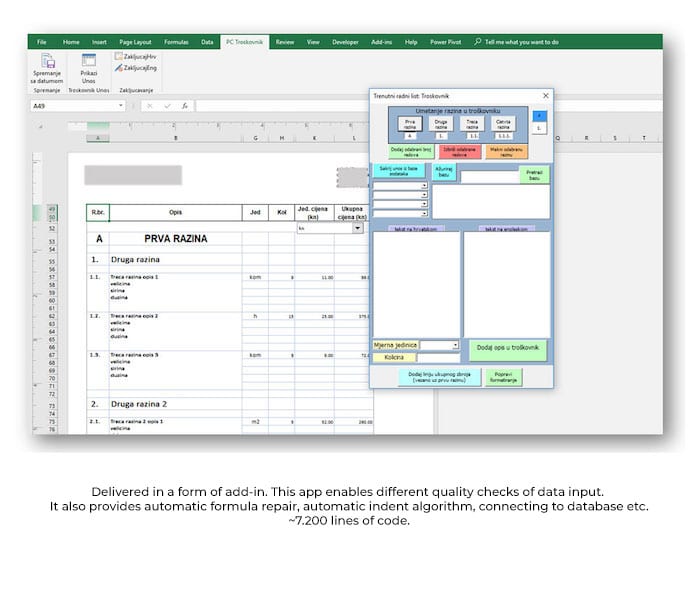Viewport: 700px width, 589px height.
Task: Select the column A header
Action: 98,138
